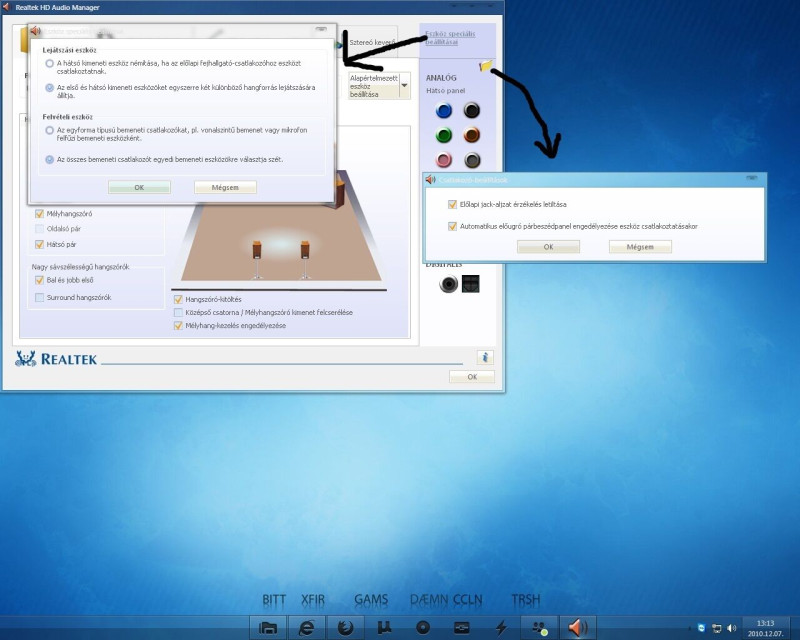Click the DÆMN desktop label

(x=429, y=600)
